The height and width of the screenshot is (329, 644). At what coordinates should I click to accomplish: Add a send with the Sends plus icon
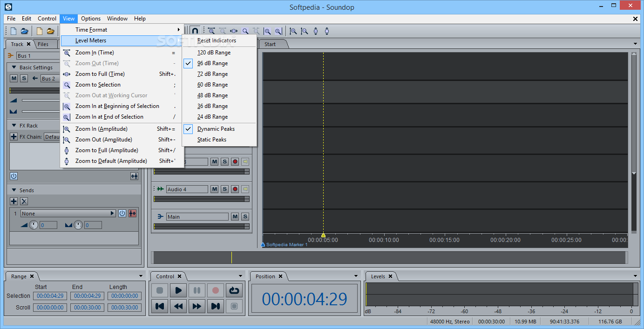[x=14, y=201]
